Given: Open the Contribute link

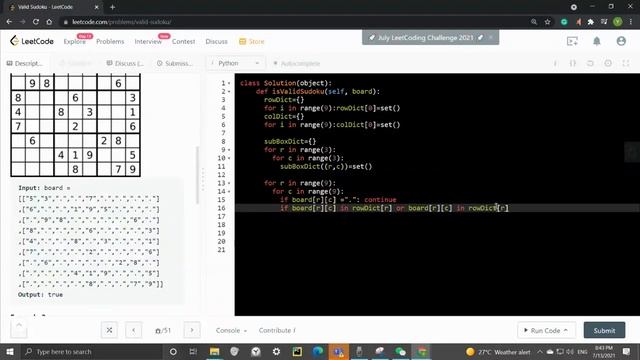Looking at the screenshot, I should point(277,330).
